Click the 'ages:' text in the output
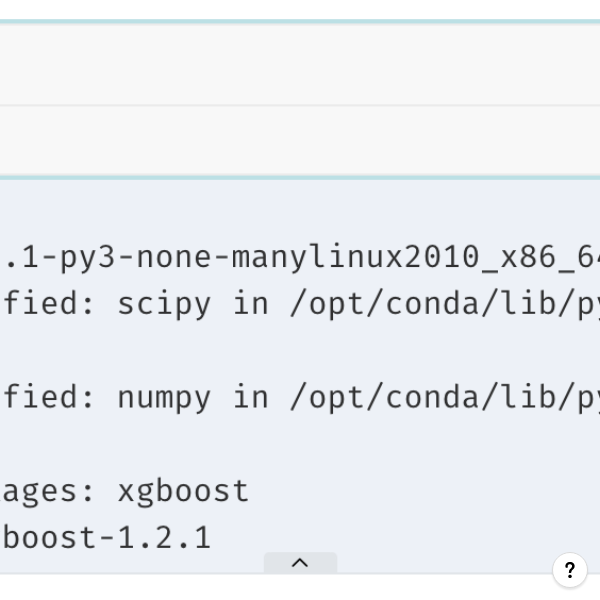 click(47, 492)
